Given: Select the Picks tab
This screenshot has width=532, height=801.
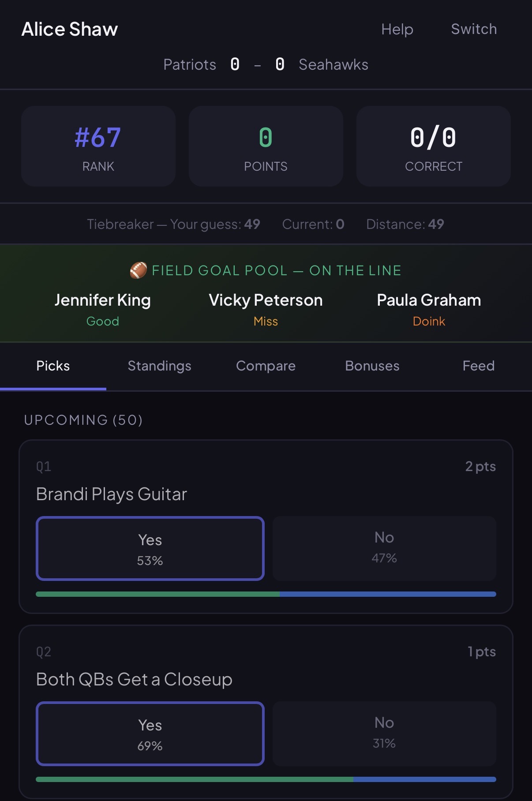Looking at the screenshot, I should [x=53, y=366].
